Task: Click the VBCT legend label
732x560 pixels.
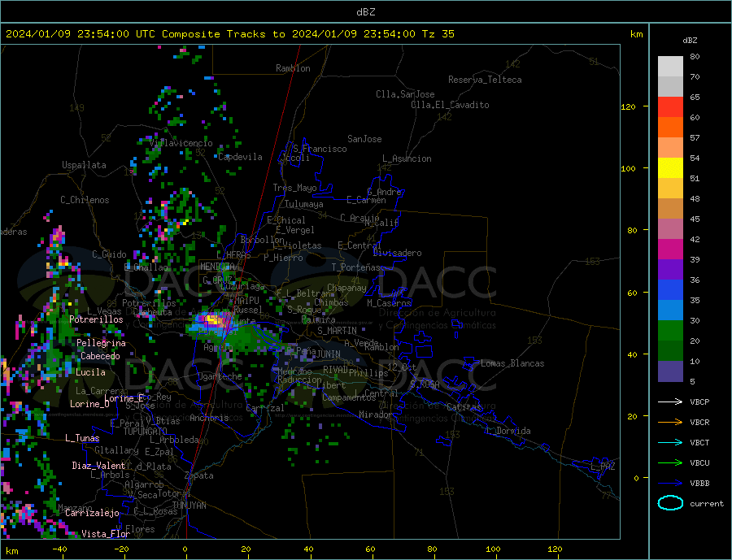Action: [699, 442]
